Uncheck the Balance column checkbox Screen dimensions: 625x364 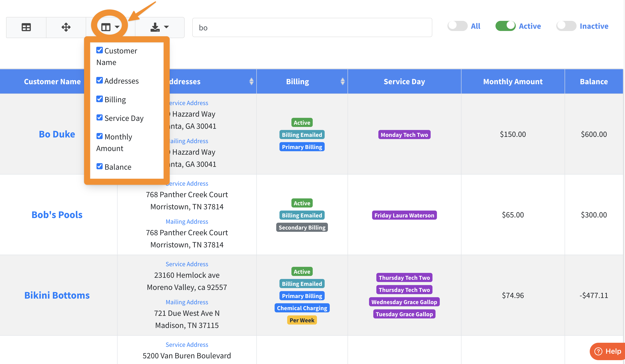coord(100,167)
